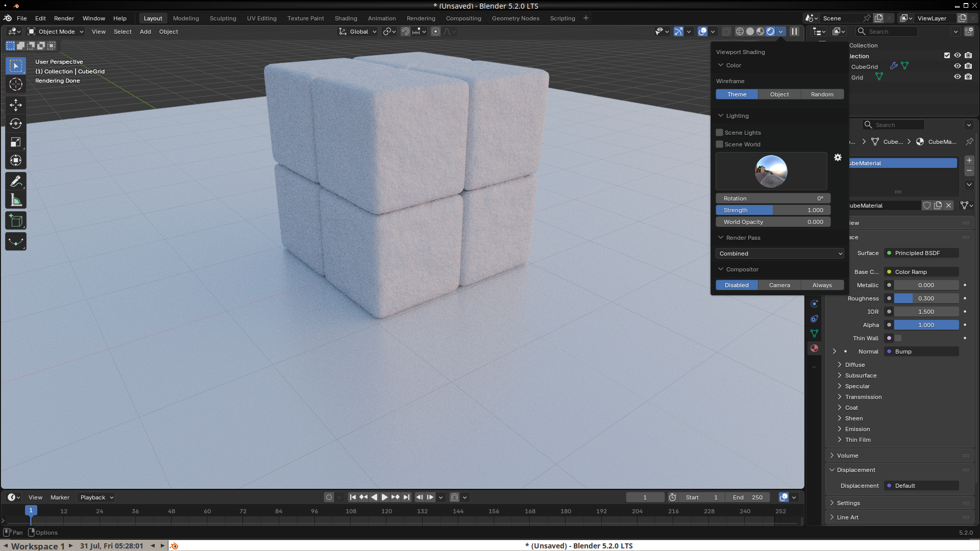Disable CubeGrid in renders

pyautogui.click(x=968, y=66)
